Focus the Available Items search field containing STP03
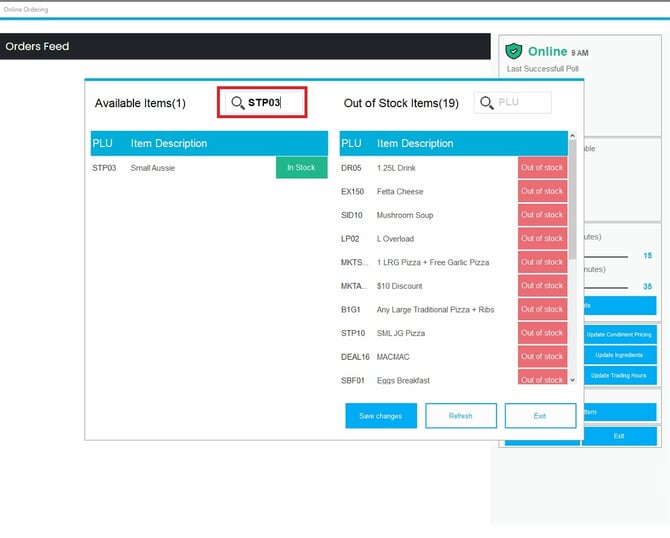Image resolution: width=670 pixels, height=538 pixels. (262, 102)
